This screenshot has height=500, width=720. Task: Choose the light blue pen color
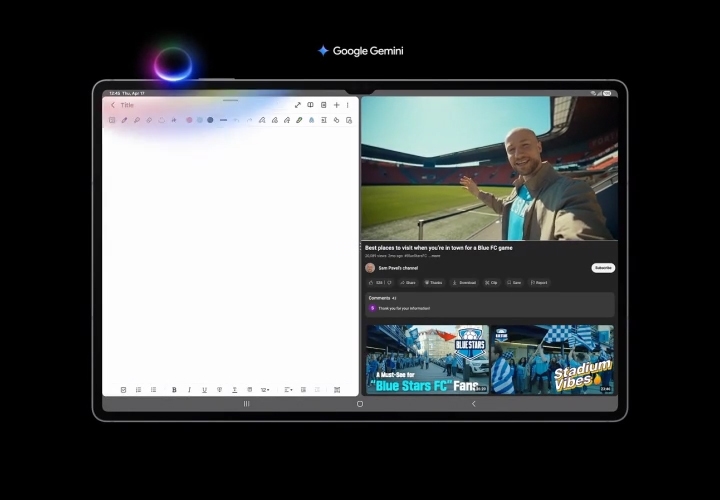(200, 120)
